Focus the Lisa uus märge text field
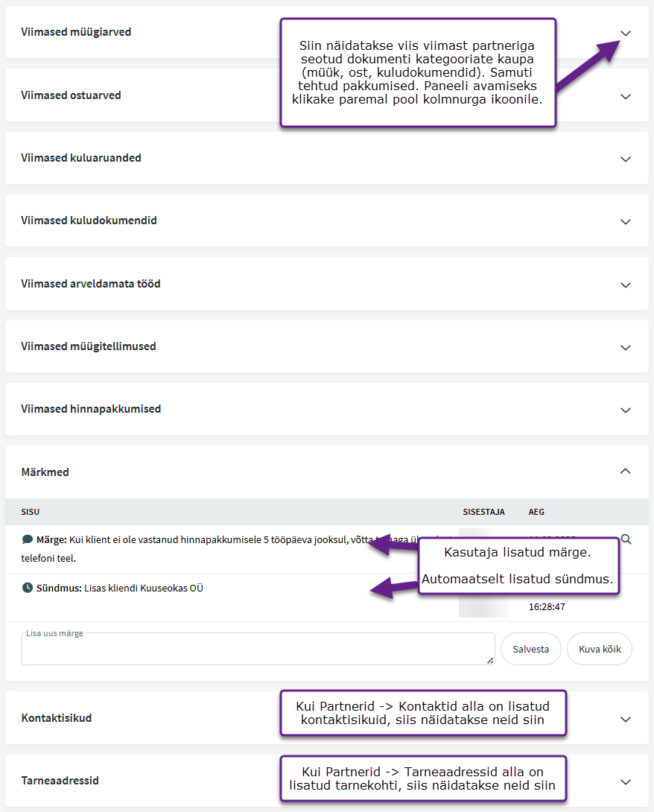654x812 pixels. click(257, 650)
